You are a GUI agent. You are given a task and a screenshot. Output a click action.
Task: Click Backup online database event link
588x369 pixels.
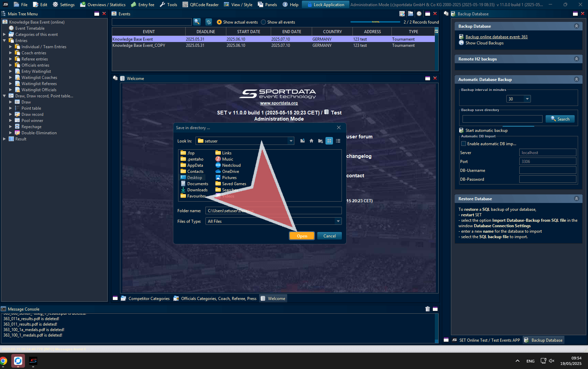(x=496, y=37)
